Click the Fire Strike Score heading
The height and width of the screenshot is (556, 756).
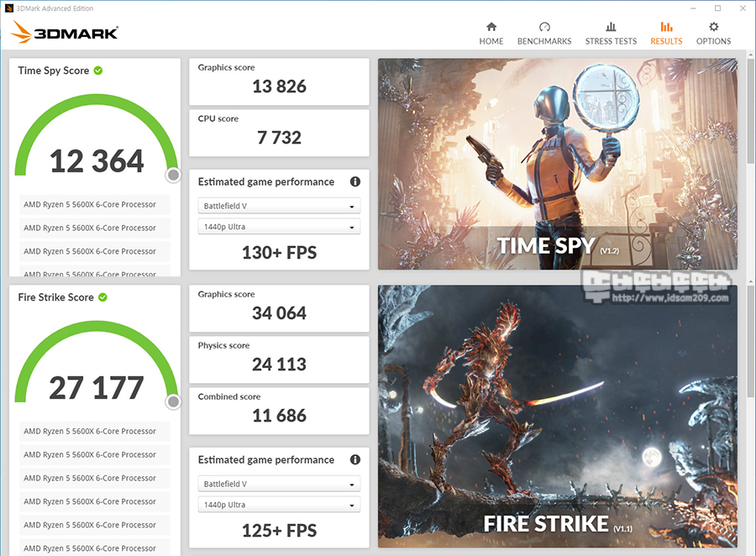tap(56, 297)
